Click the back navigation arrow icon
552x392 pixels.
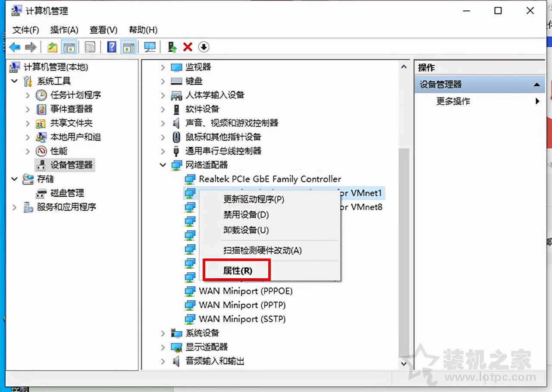14,47
